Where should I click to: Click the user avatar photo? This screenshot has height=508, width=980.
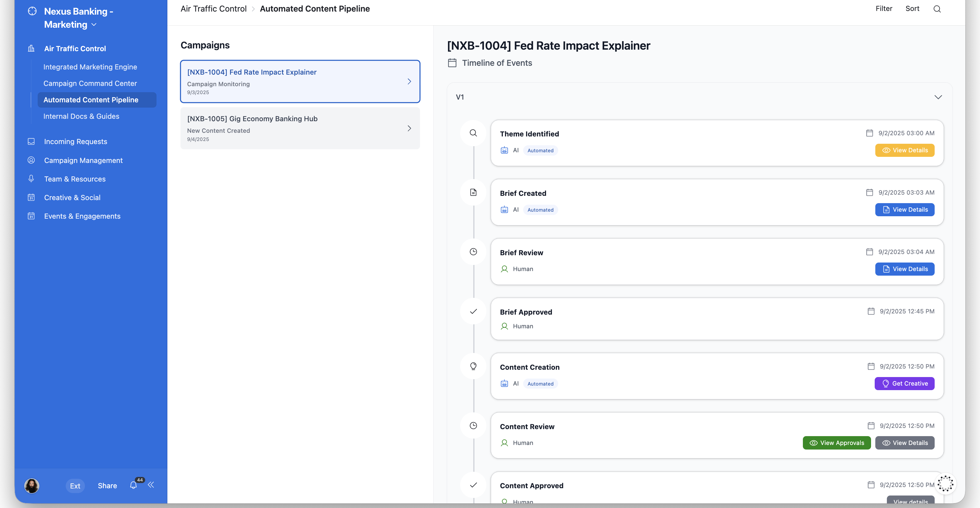[32, 485]
